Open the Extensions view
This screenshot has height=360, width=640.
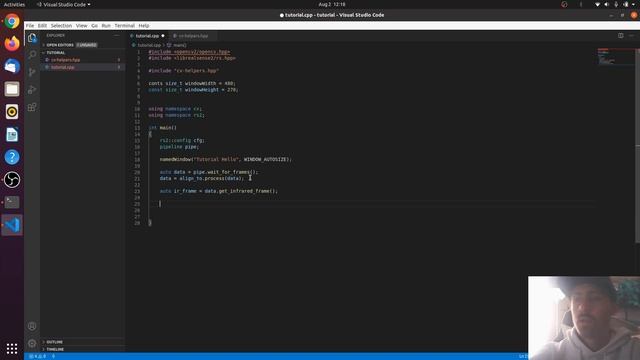[32, 107]
